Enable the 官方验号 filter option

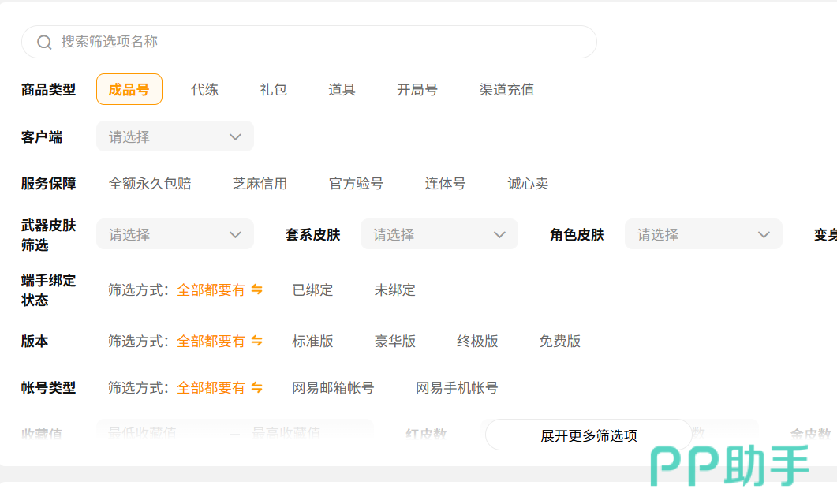356,184
